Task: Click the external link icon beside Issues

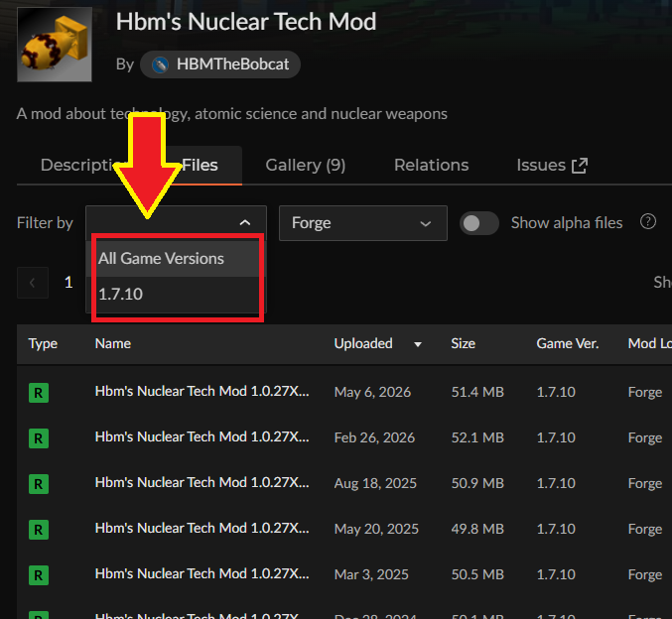Action: (580, 166)
